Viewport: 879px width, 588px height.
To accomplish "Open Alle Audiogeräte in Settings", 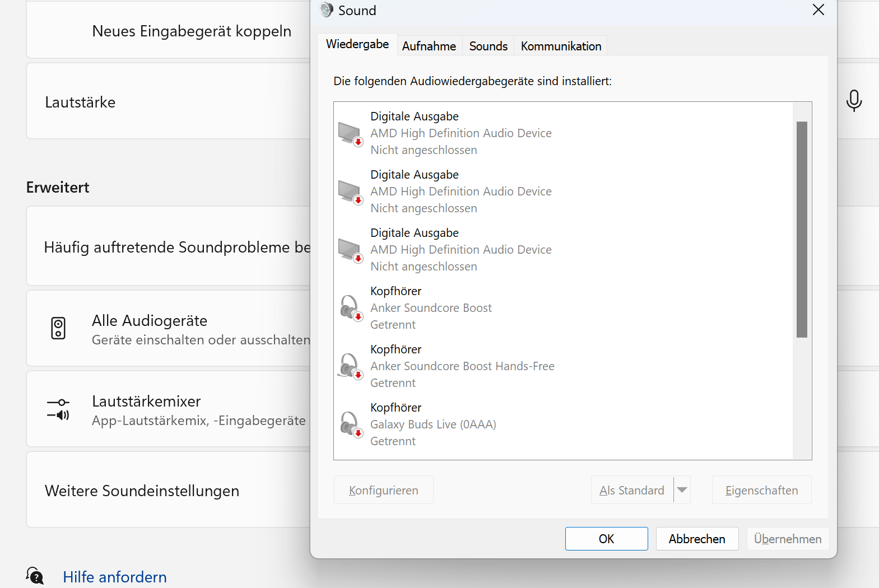I will tap(168, 328).
